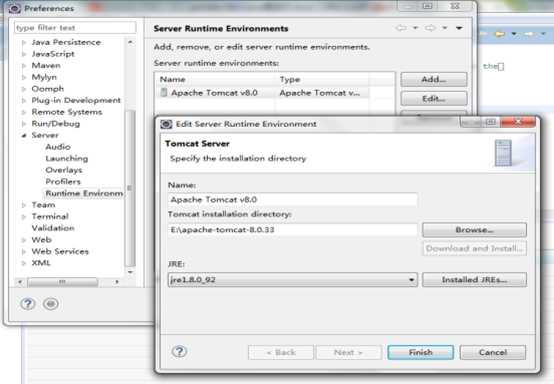Screen dimensions: 554x384
Task: Click the disabled Next button
Action: [x=348, y=352]
